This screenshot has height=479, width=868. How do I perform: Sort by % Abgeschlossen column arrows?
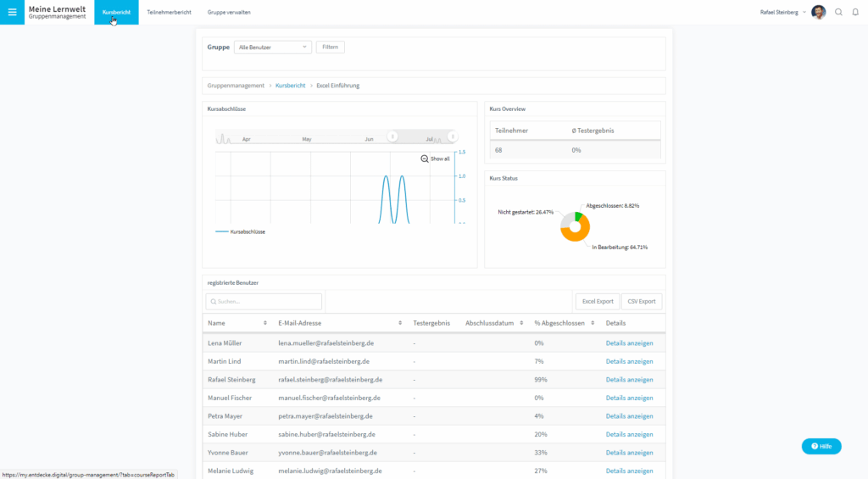(x=592, y=323)
